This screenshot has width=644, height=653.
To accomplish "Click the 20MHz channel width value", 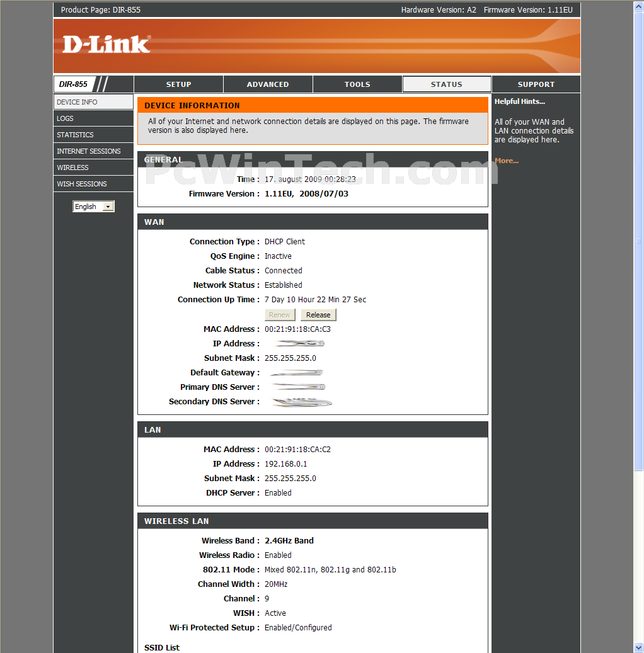I will (276, 584).
